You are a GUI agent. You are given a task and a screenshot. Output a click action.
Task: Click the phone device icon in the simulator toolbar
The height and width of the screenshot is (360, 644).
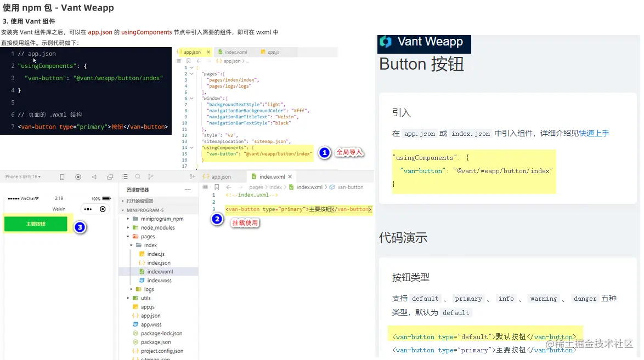[x=62, y=177]
